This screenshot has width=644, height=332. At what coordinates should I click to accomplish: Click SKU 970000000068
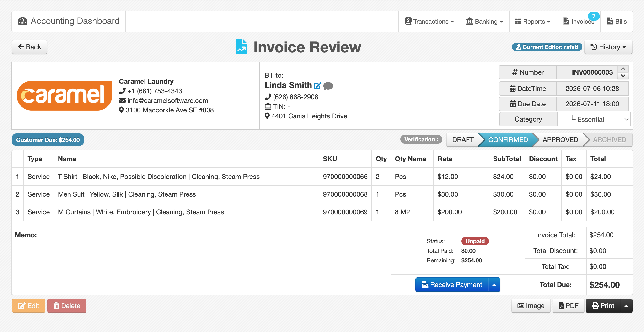pos(345,194)
